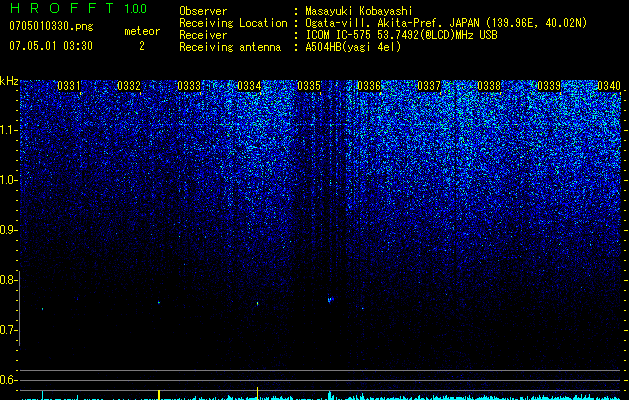Click the ICOM IC-575 receiver details
The image size is (629, 400).
401,35
